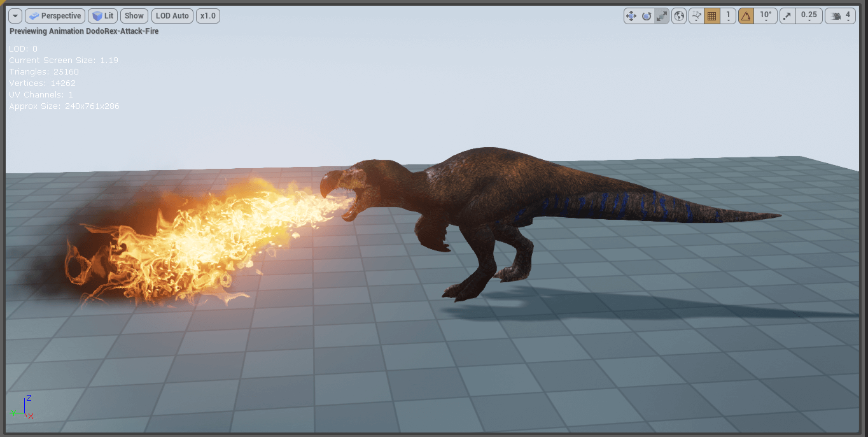The width and height of the screenshot is (868, 437).
Task: Click the Previewing Animation DodoRex-Attack-Fire label
Action: pos(84,31)
